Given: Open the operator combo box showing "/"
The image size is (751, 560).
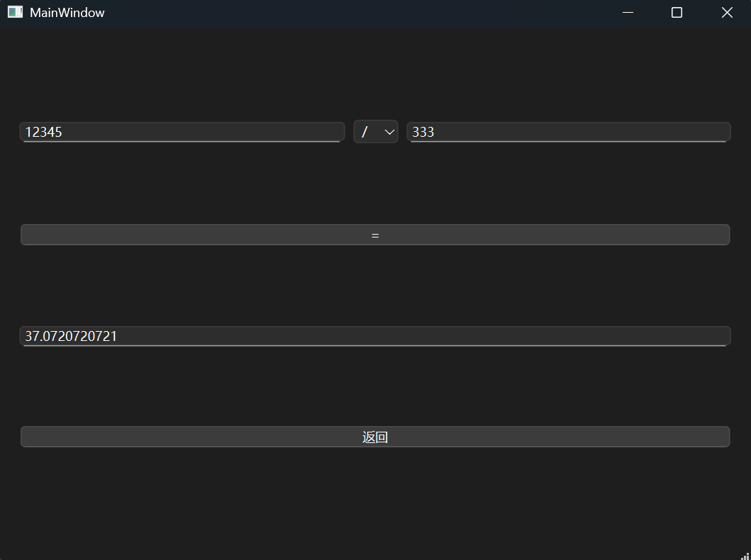Looking at the screenshot, I should click(x=376, y=132).
